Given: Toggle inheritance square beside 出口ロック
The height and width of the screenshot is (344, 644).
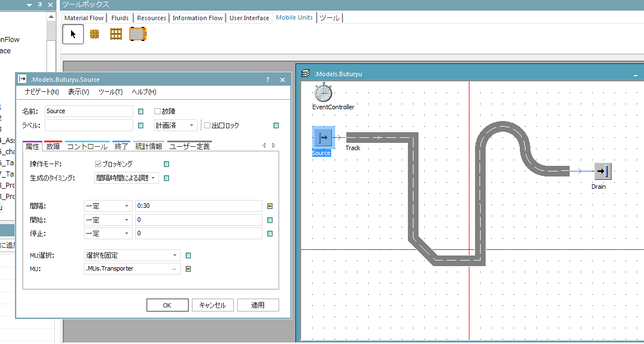Looking at the screenshot, I should (276, 125).
